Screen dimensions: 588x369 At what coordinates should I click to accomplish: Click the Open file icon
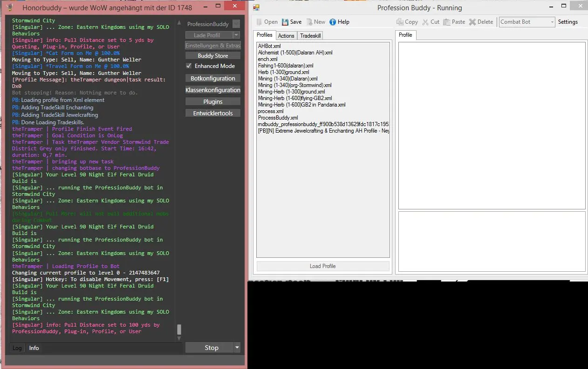click(x=260, y=22)
